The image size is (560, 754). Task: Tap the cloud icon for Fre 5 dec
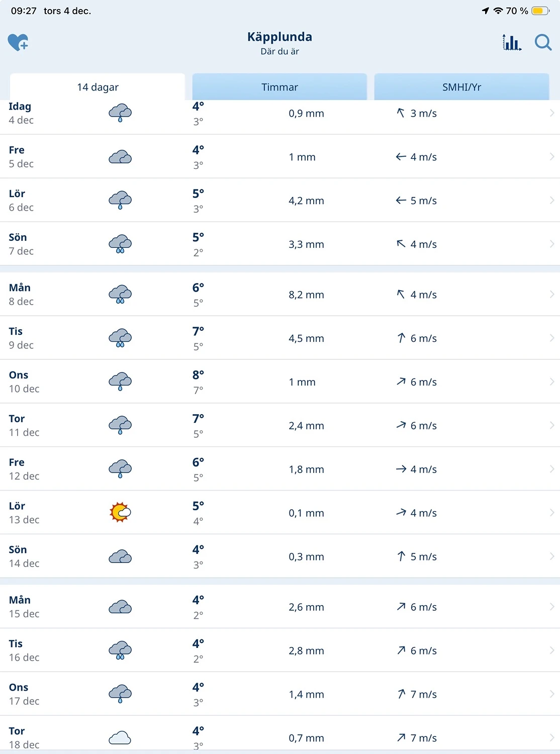coord(120,157)
